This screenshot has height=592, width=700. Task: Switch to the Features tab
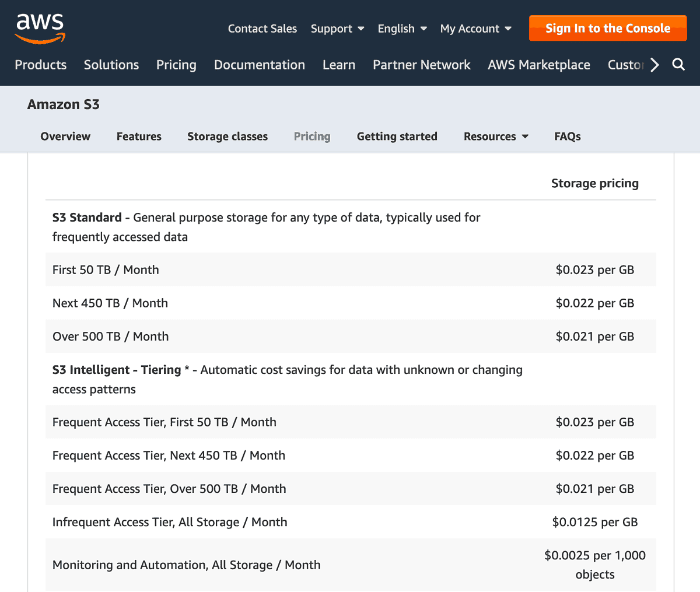[139, 136]
